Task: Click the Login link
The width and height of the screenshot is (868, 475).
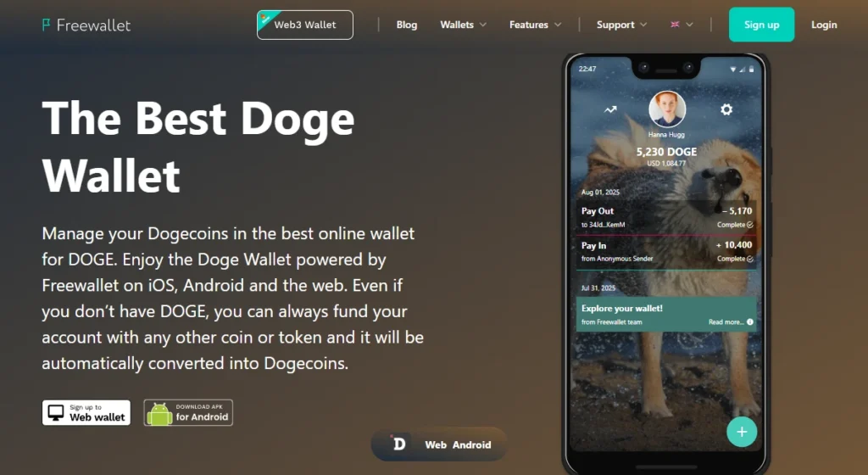Action: click(x=824, y=25)
